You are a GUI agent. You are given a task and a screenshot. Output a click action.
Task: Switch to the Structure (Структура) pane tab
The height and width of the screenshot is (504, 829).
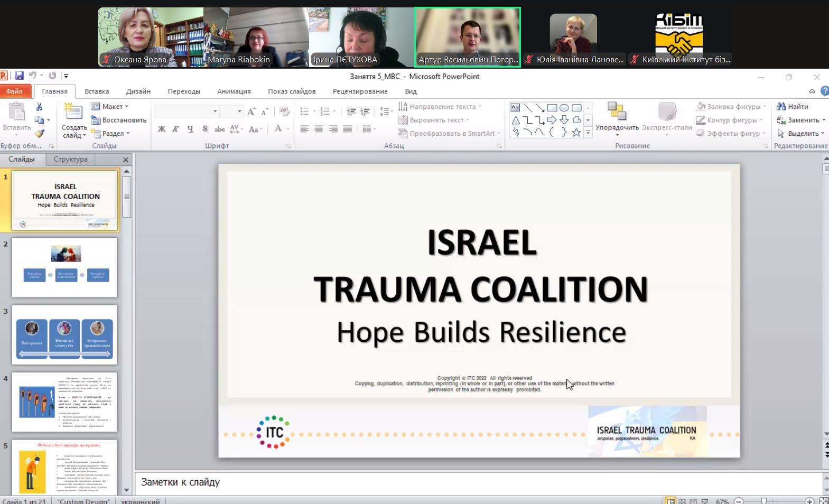[x=70, y=159]
